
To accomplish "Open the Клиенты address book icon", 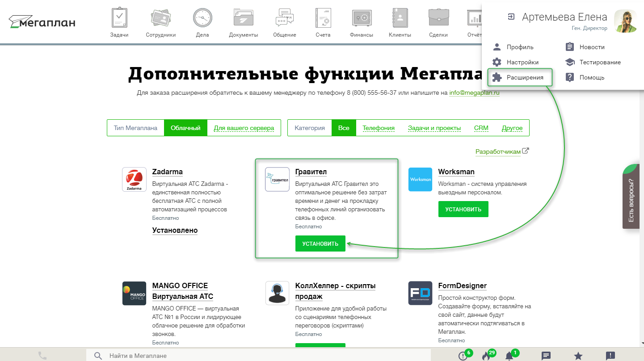I will coord(400,18).
